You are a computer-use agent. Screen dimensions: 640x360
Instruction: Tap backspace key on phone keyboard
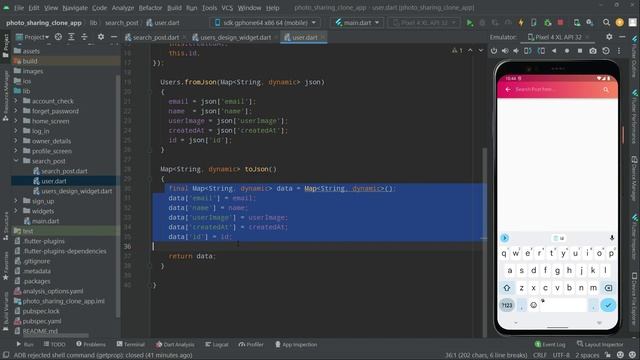tap(608, 288)
